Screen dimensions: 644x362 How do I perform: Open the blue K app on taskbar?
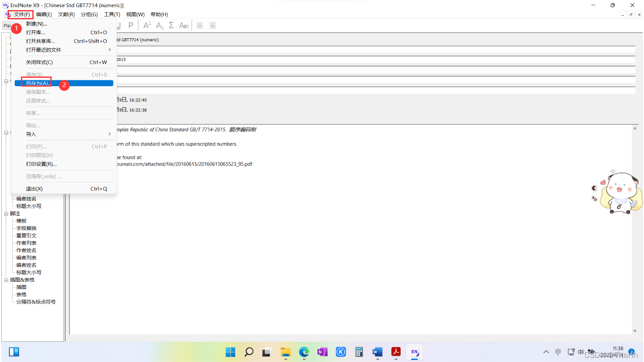[x=341, y=352]
